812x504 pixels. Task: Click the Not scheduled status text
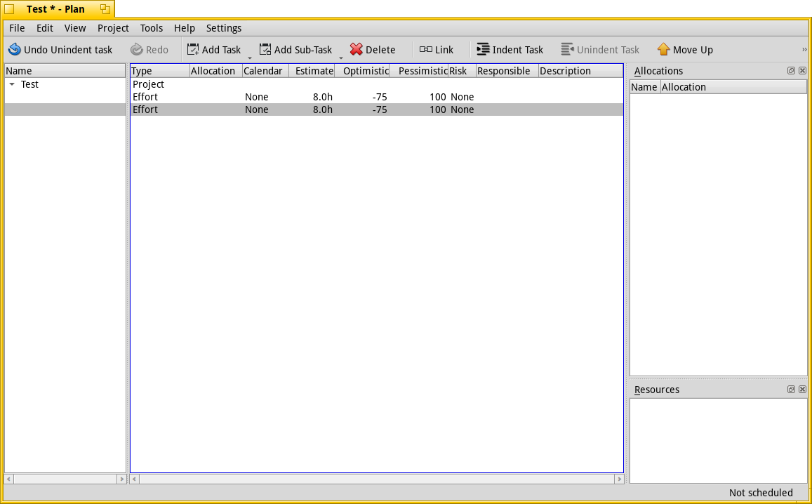click(760, 493)
